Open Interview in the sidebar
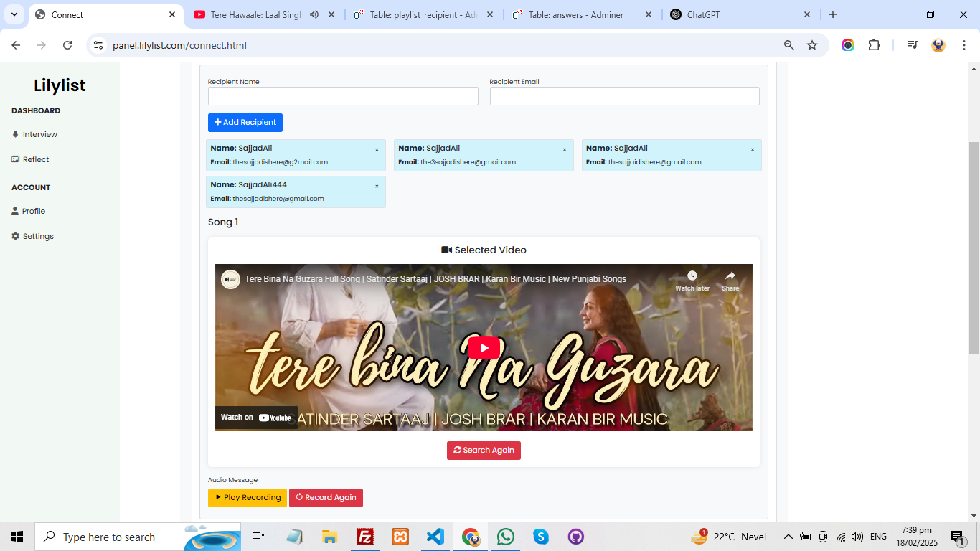The image size is (980, 551). (39, 134)
